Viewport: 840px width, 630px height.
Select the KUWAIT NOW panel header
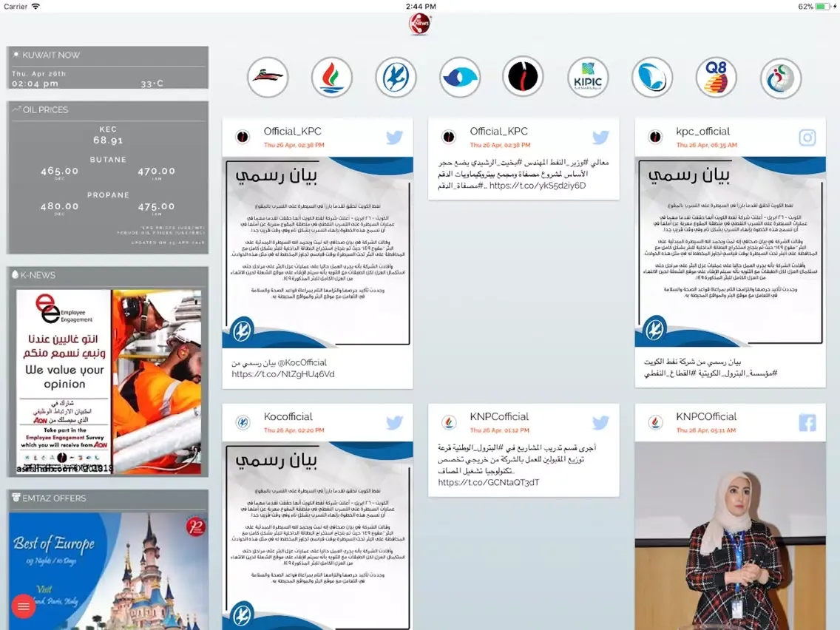tap(108, 55)
